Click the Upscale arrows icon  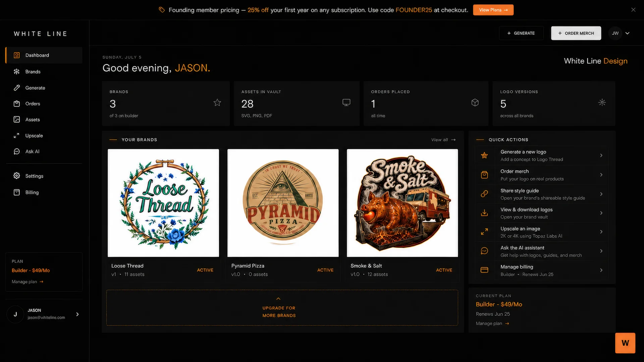16,135
